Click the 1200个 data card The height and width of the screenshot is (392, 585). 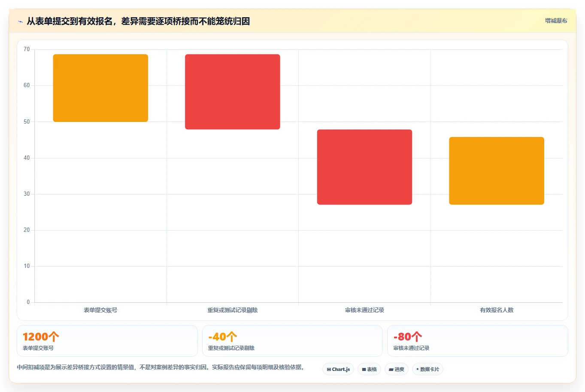click(107, 341)
